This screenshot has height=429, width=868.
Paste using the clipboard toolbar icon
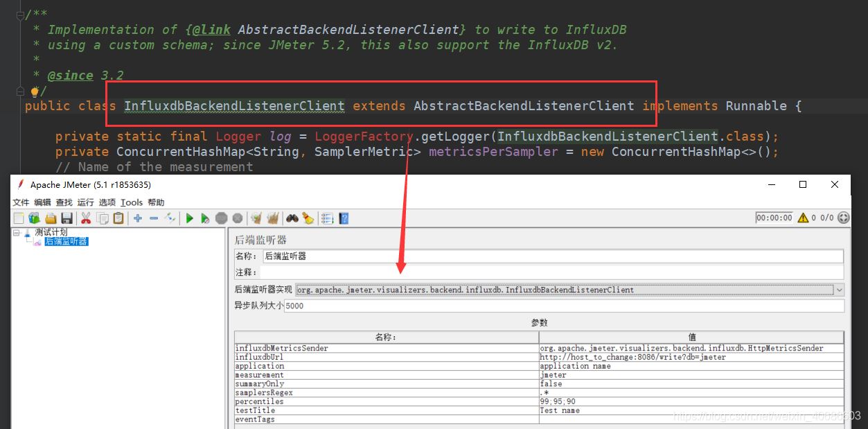[118, 218]
